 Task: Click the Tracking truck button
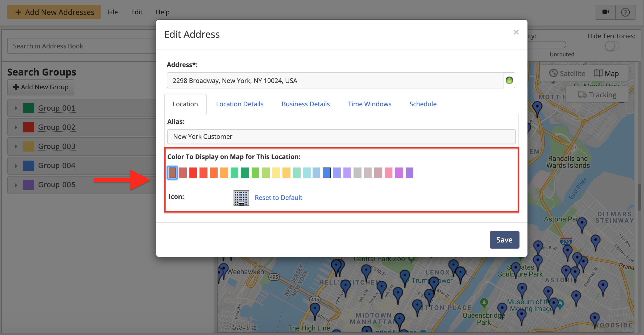click(597, 95)
